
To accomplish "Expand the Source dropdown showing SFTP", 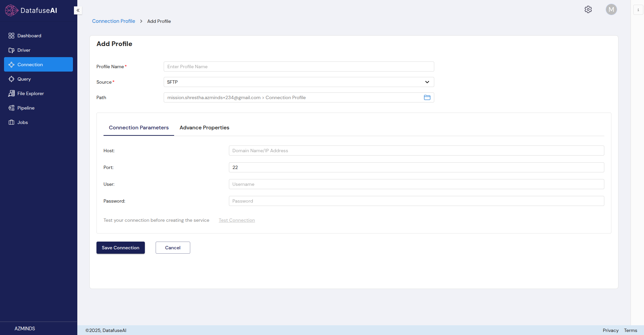I will point(298,82).
